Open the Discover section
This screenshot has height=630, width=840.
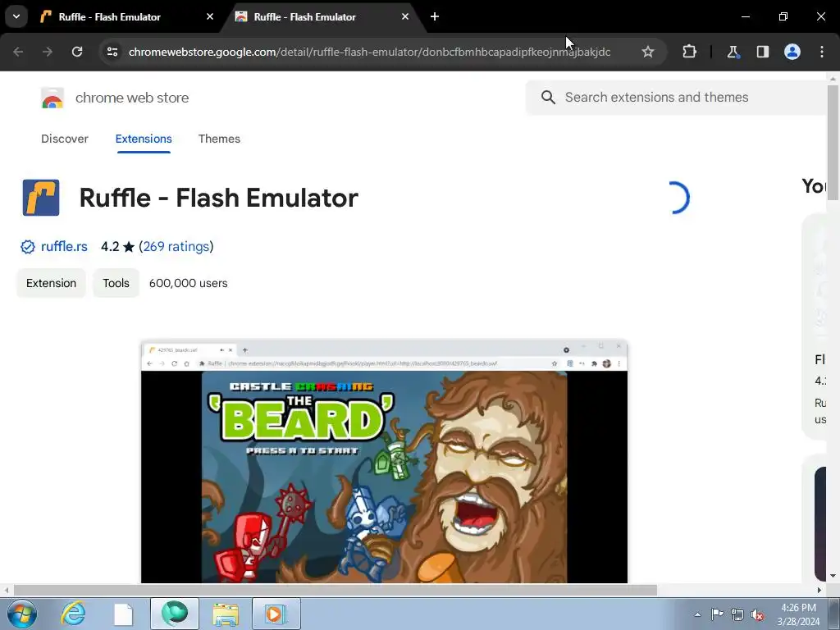click(x=64, y=139)
